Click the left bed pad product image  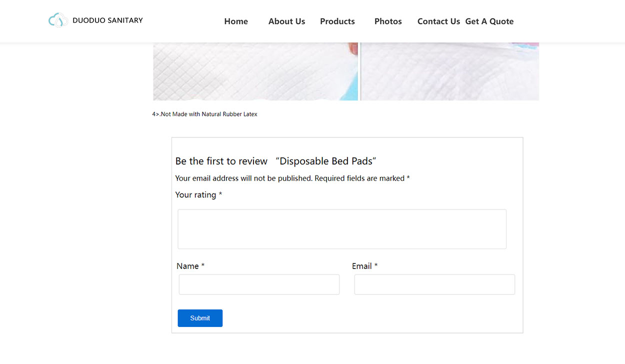click(255, 71)
